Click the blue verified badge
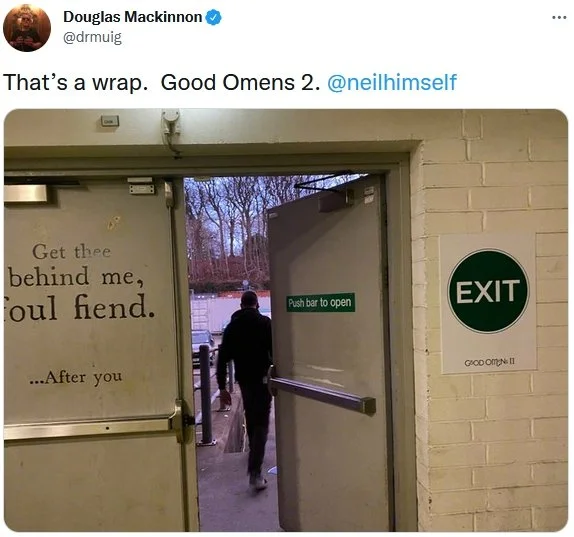Image resolution: width=574 pixels, height=537 pixels. 213,18
